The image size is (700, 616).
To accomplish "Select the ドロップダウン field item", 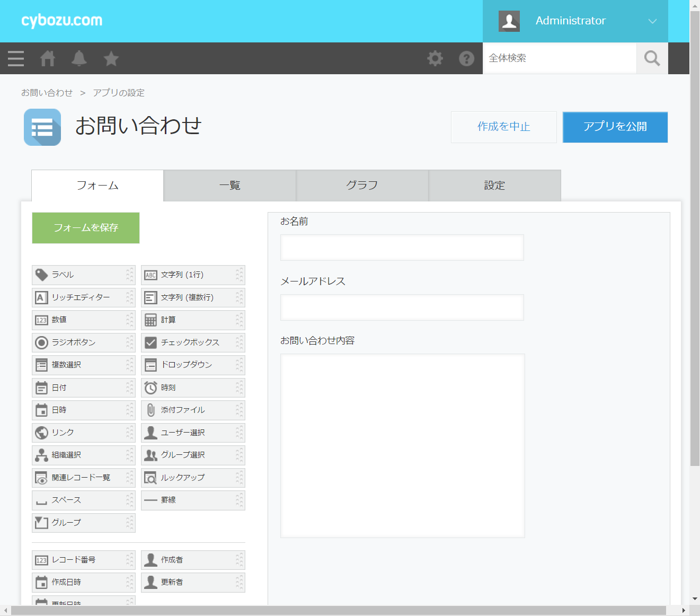I will pos(192,365).
